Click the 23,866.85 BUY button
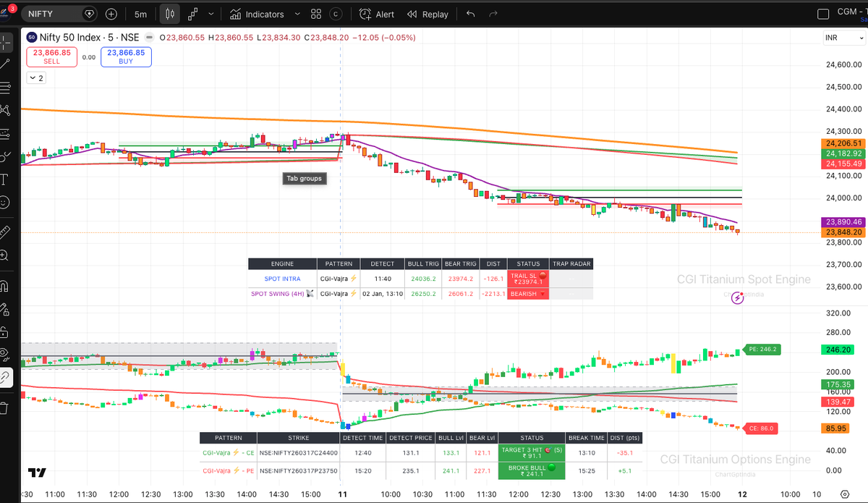 (127, 56)
